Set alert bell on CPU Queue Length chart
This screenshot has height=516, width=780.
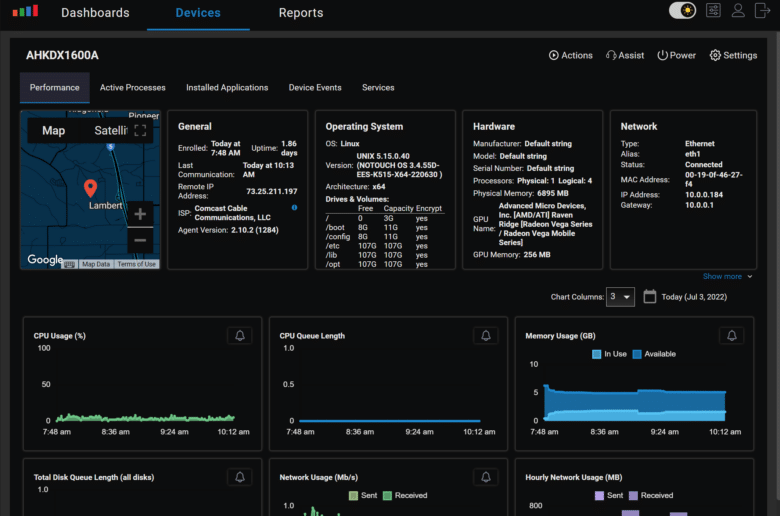click(486, 336)
